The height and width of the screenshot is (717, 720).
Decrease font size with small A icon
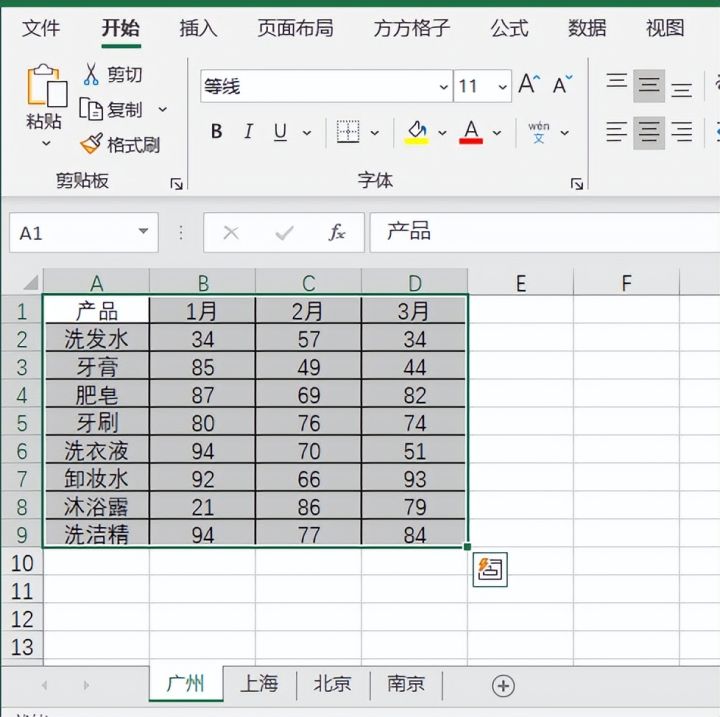click(x=562, y=84)
